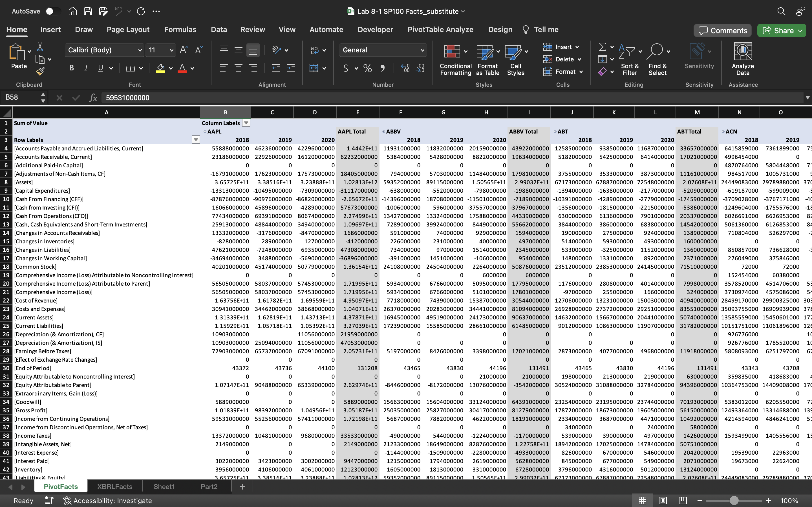Click the Percent Style icon
This screenshot has height=507, width=812.
pos(367,68)
